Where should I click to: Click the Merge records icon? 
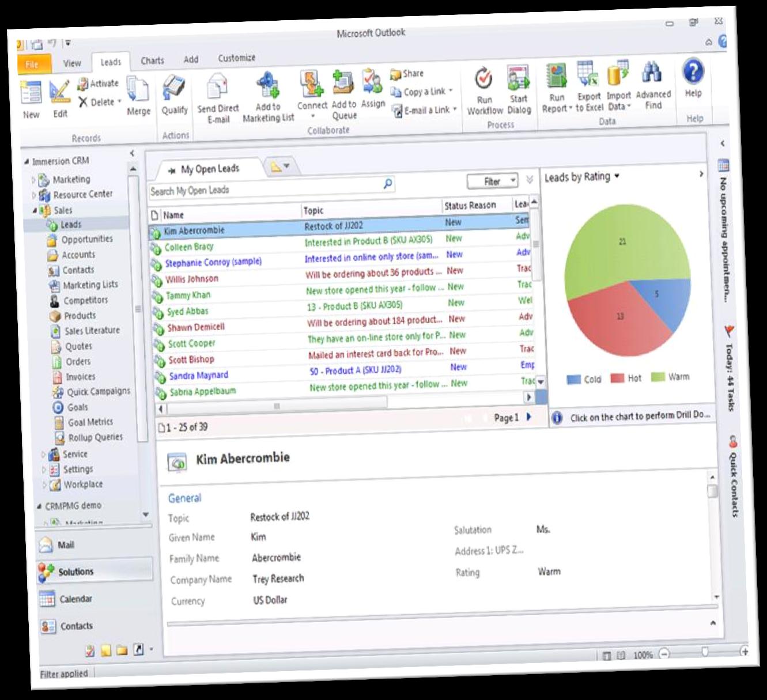tap(138, 89)
